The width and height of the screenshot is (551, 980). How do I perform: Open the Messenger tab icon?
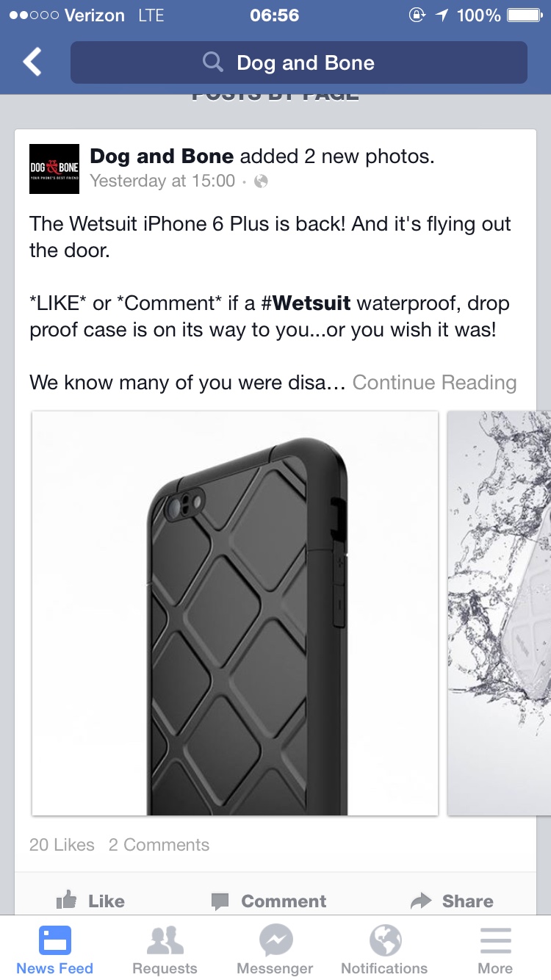[x=275, y=940]
